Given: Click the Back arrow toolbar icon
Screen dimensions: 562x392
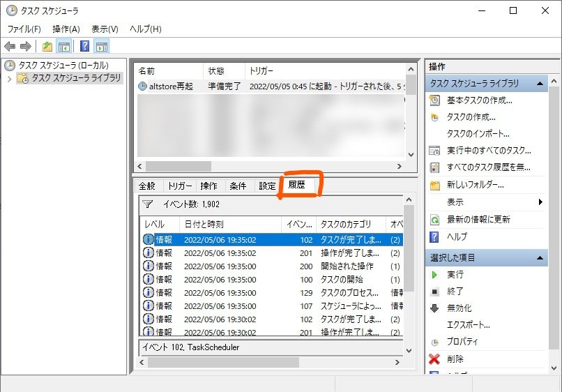Looking at the screenshot, I should (10, 46).
